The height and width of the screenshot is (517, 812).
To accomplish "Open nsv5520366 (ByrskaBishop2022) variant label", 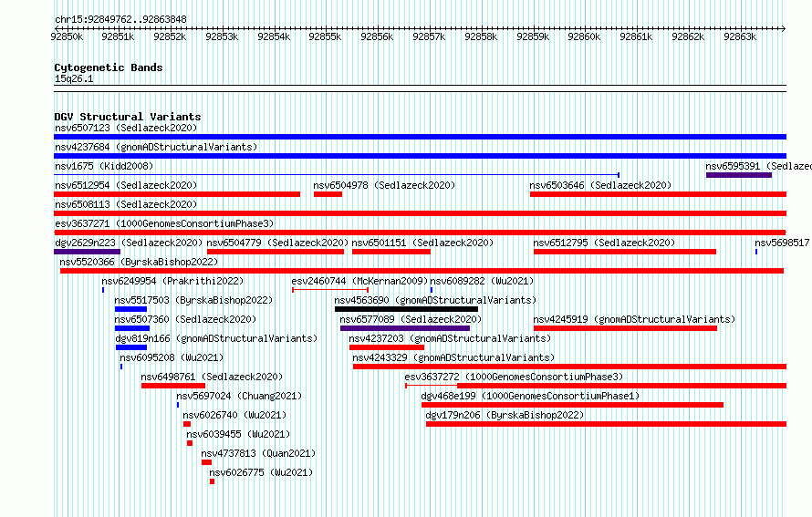I will click(x=139, y=262).
